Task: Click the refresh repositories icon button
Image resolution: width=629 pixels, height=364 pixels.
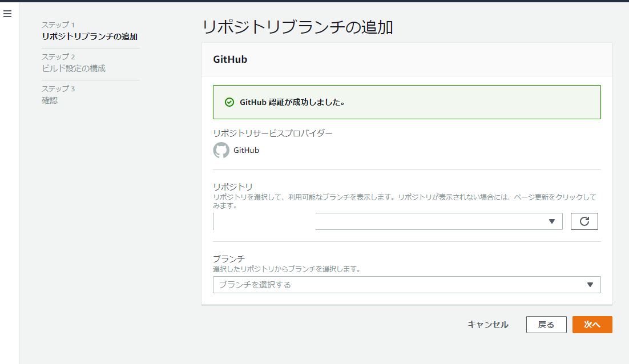Action: point(584,221)
